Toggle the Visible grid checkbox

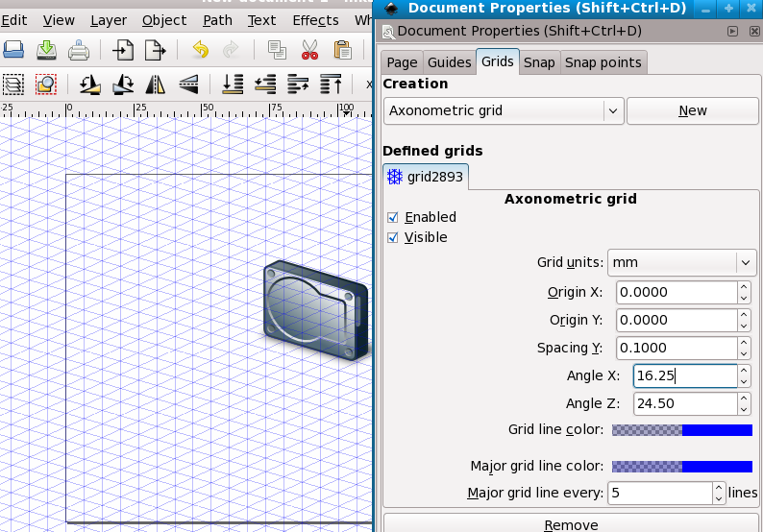click(393, 238)
